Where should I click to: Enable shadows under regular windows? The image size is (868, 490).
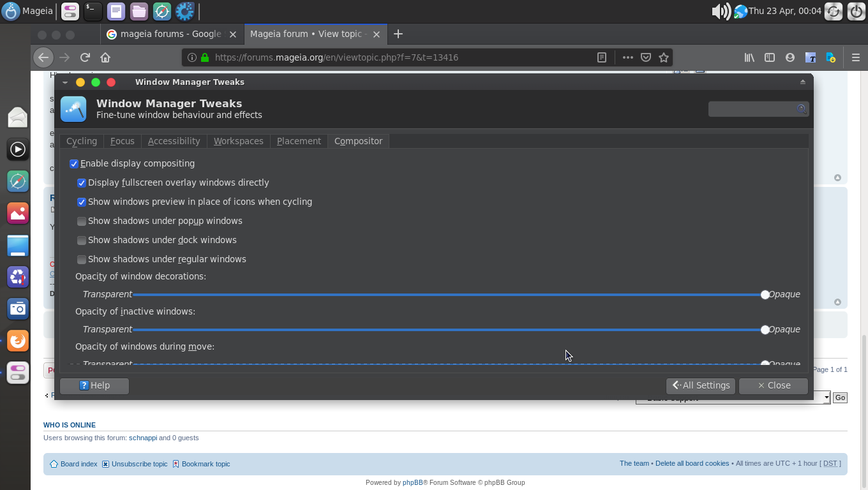82,260
